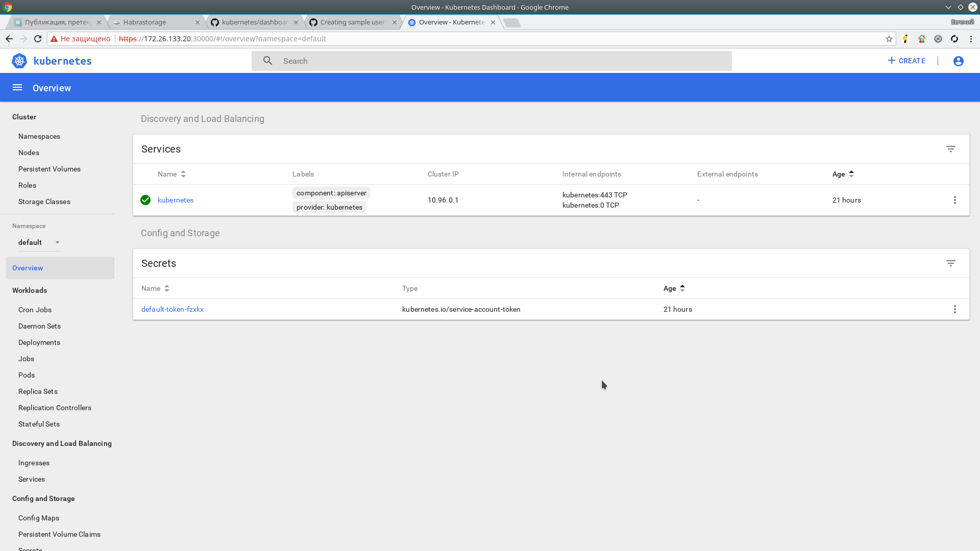Open Workloads section heading
980x551 pixels.
(30, 290)
